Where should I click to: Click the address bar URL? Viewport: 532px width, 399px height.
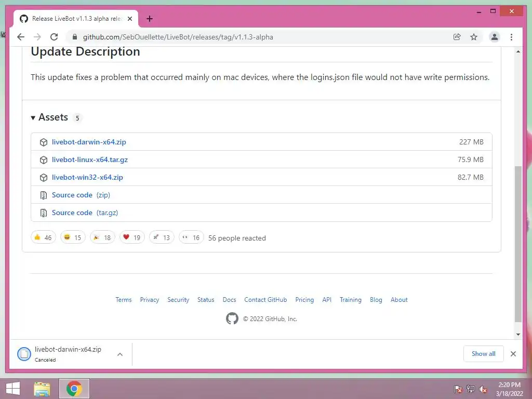[x=178, y=37]
